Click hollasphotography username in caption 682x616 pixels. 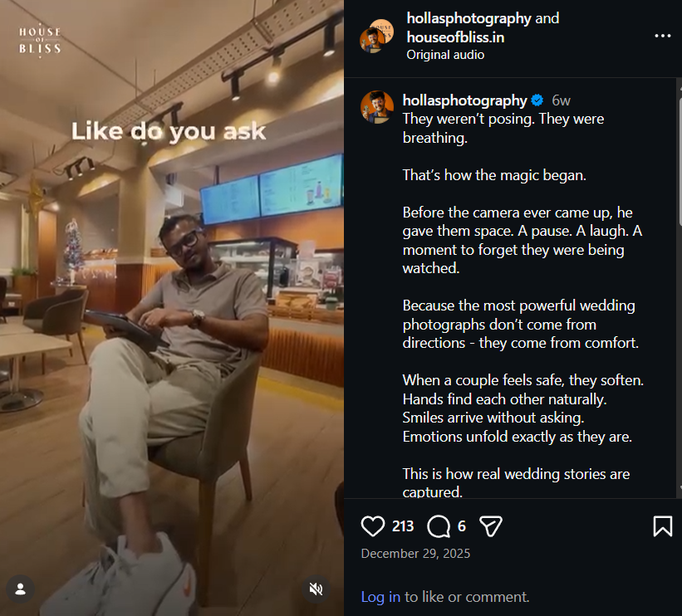point(464,100)
